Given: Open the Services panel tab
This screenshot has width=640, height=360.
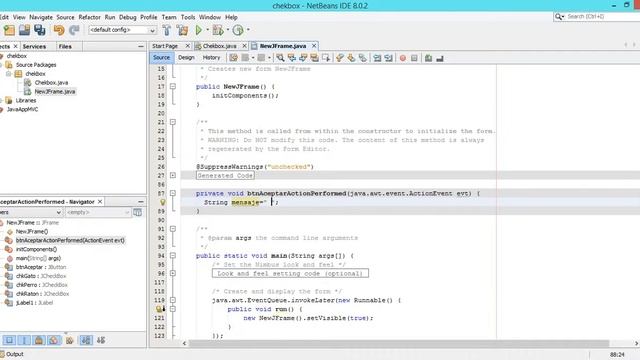Looking at the screenshot, I should [34, 47].
